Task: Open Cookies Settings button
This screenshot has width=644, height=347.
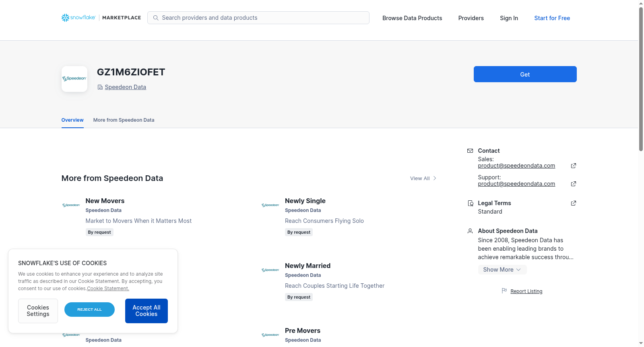Action: click(38, 311)
